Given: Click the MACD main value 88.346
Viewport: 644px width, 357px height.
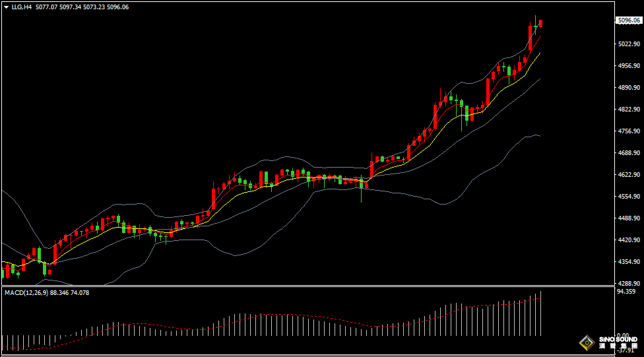Looking at the screenshot, I should click(60, 292).
